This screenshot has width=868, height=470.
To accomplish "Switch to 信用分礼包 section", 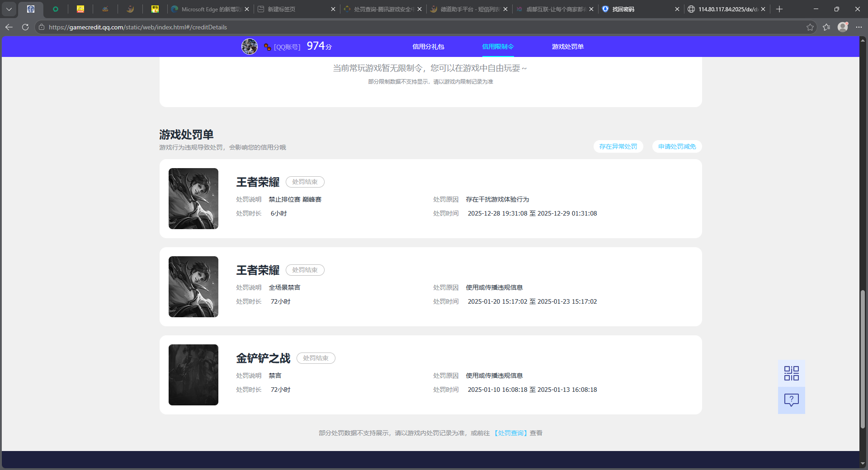I will [x=428, y=47].
